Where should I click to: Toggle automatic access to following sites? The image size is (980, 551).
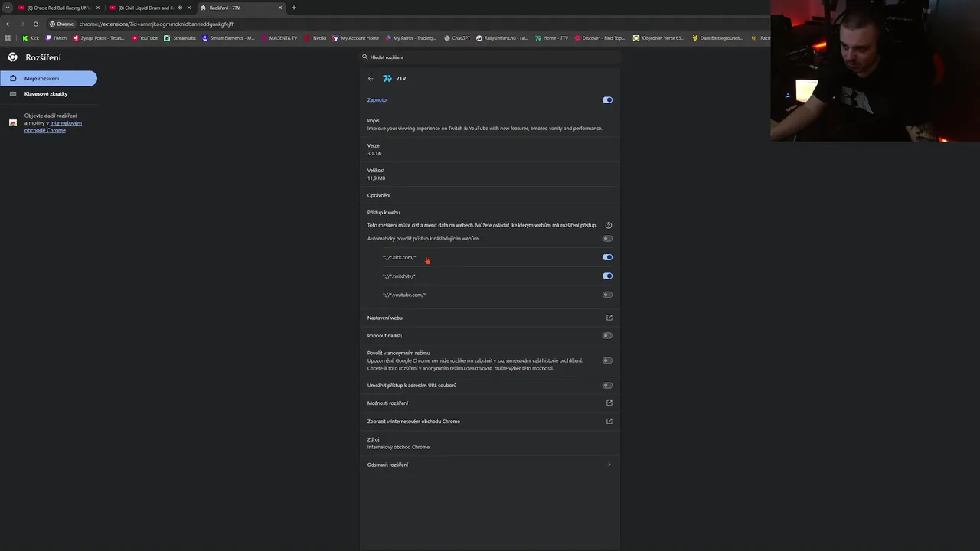[x=607, y=238]
